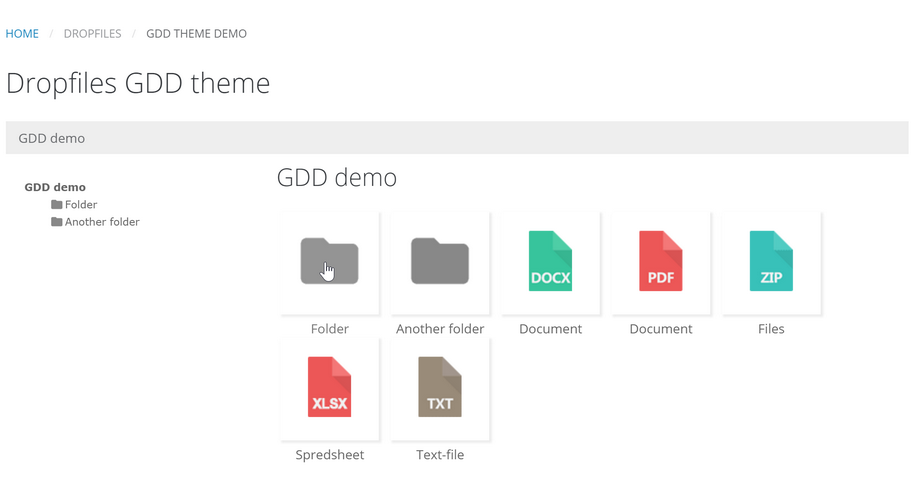This screenshot has height=485, width=920.
Task: Click the Text-file label under the TXT icon
Action: click(440, 455)
